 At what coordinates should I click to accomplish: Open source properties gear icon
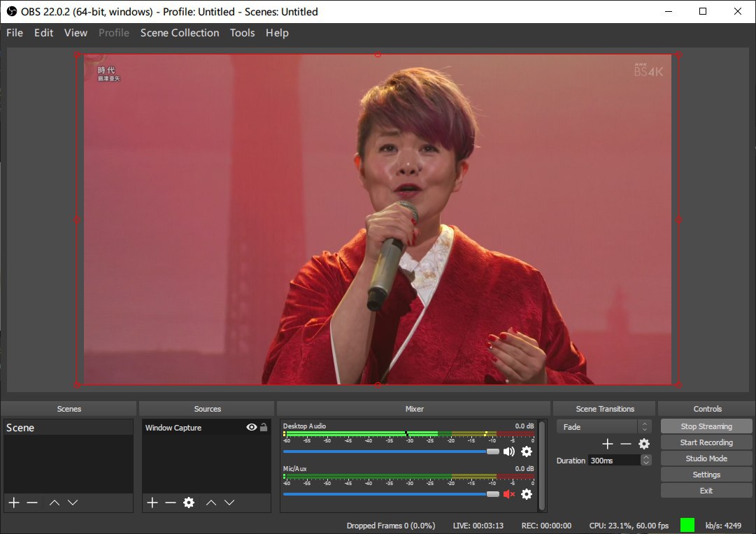click(x=188, y=503)
